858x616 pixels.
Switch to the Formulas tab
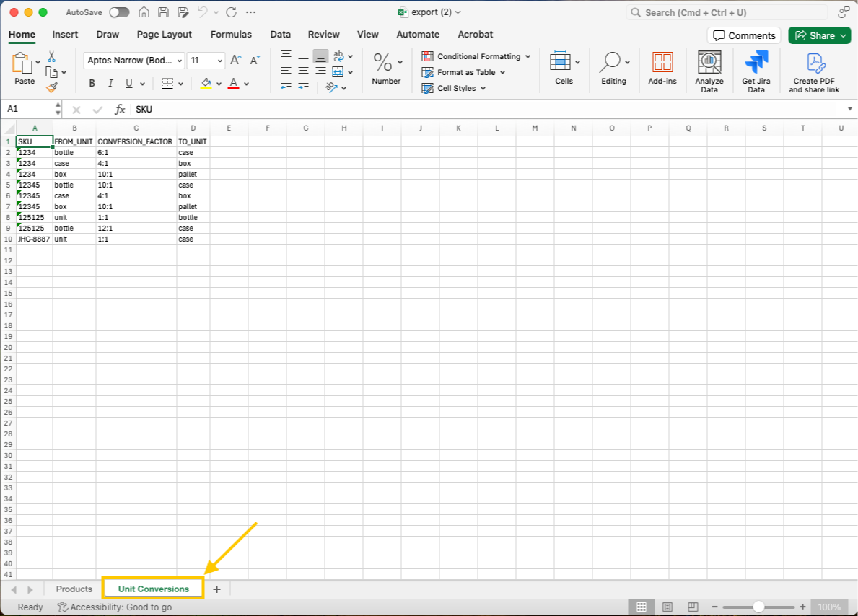[231, 34]
